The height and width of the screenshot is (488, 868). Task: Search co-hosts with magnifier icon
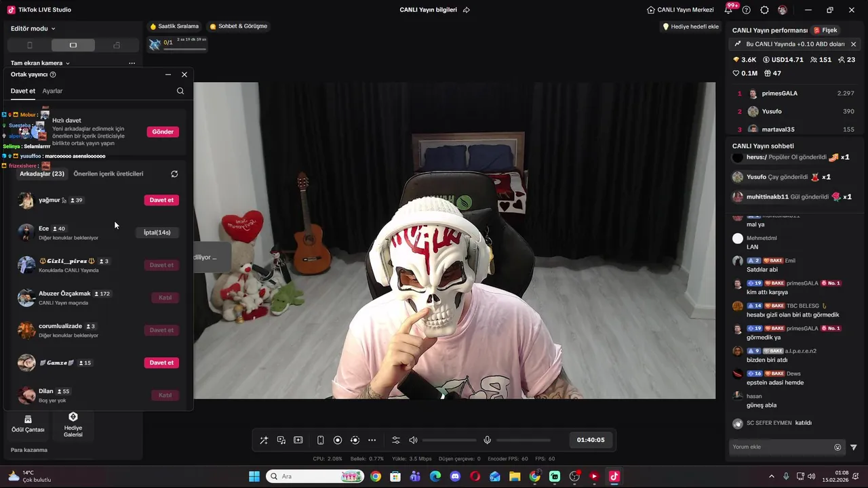(x=180, y=91)
